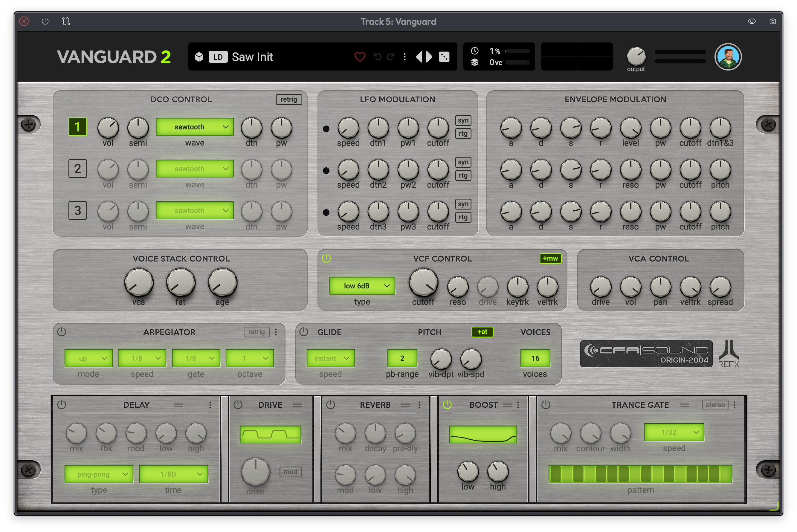Grab the Drive reorder handle icon
The height and width of the screenshot is (532, 797).
coord(298,405)
